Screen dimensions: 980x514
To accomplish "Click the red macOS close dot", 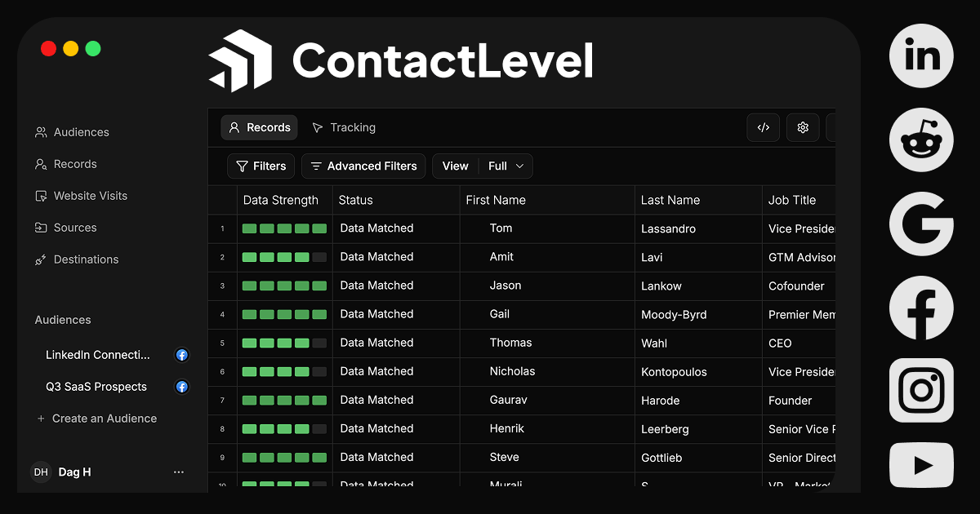I will point(48,48).
